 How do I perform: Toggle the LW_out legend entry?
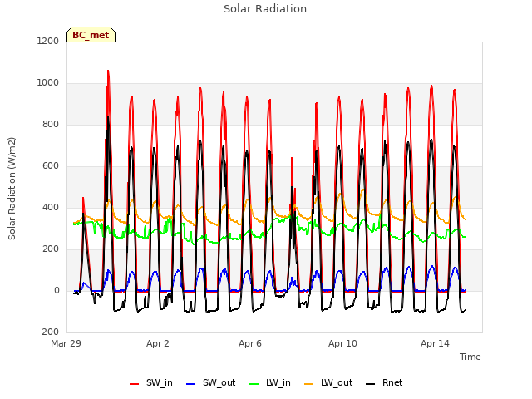(x=328, y=383)
